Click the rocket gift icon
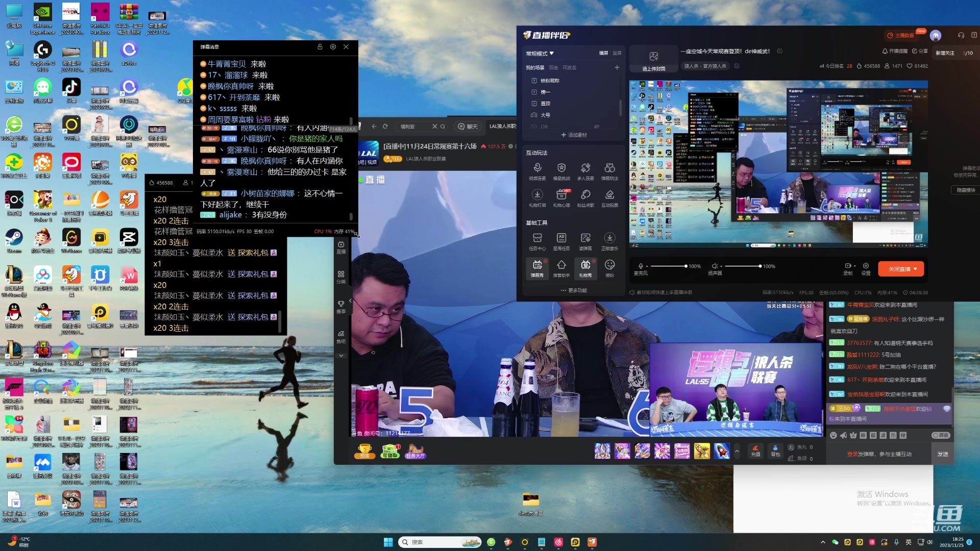 pyautogui.click(x=722, y=451)
